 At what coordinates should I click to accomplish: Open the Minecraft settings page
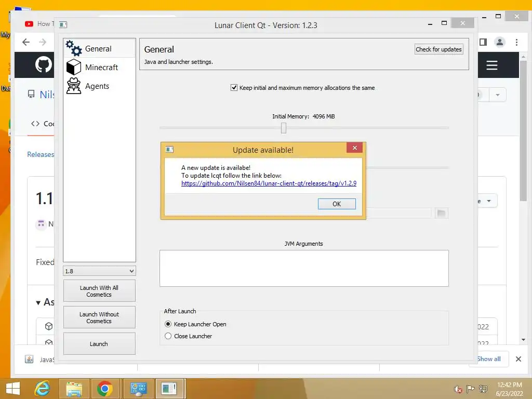(x=99, y=67)
